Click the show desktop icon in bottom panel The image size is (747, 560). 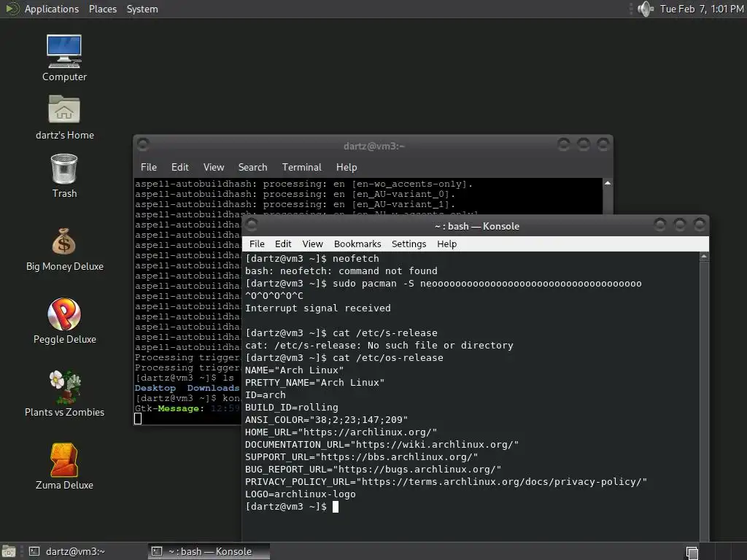pyautogui.click(x=9, y=551)
